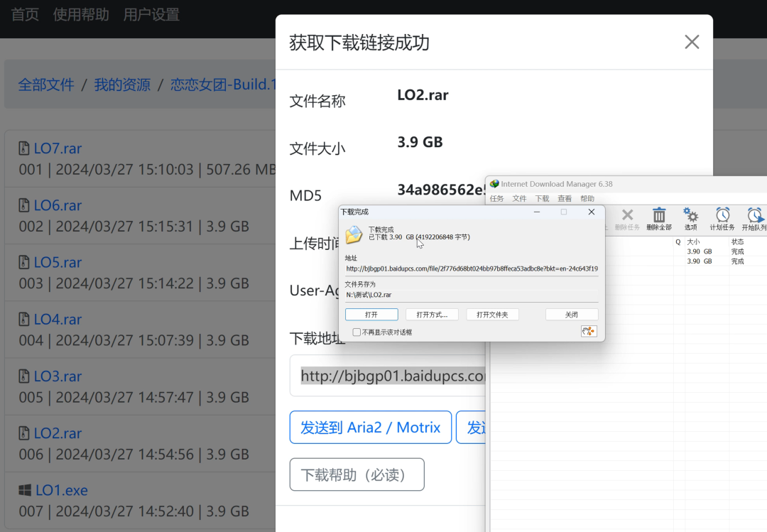Click 打开文件夹 button in IDM dialog
Viewport: 767px width, 532px height.
click(492, 315)
